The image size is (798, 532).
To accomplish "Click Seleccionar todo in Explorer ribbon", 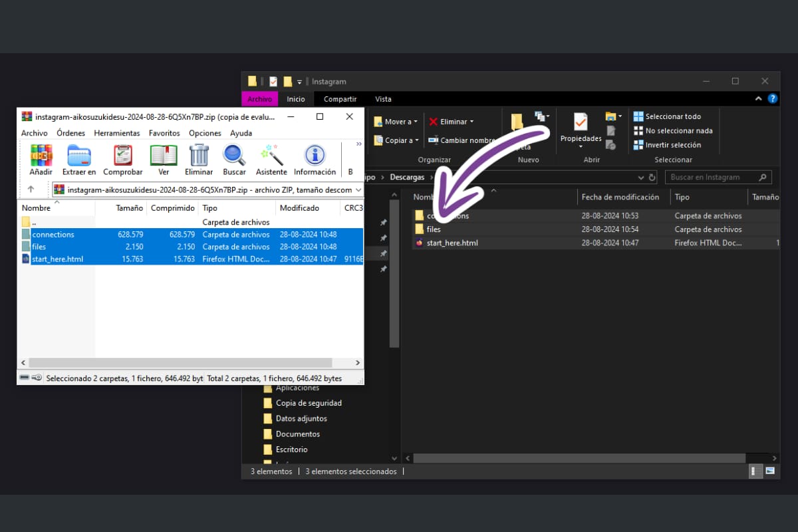I will click(x=667, y=116).
